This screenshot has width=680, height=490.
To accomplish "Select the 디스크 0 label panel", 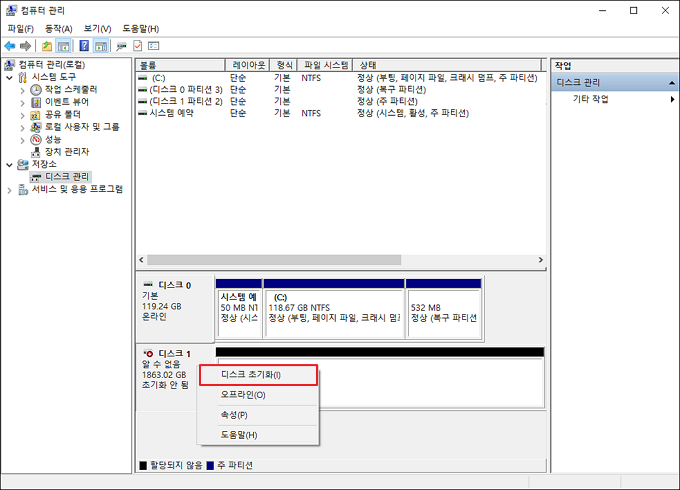I will coord(175,308).
